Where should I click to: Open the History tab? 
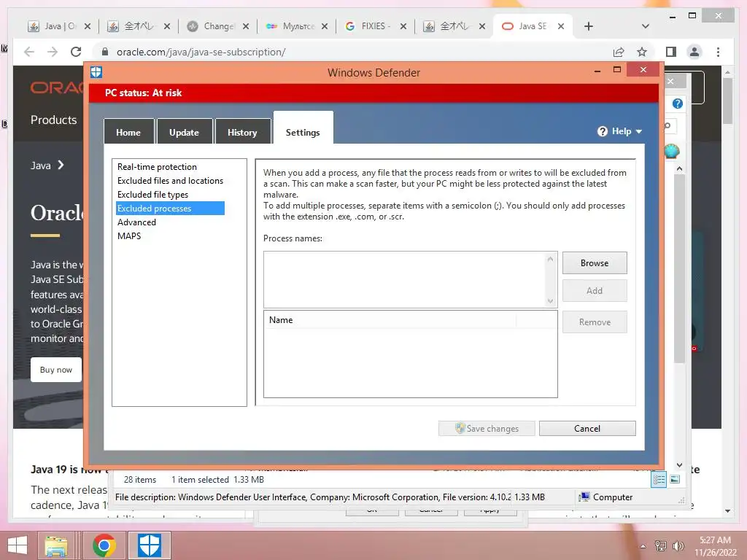[x=242, y=132]
